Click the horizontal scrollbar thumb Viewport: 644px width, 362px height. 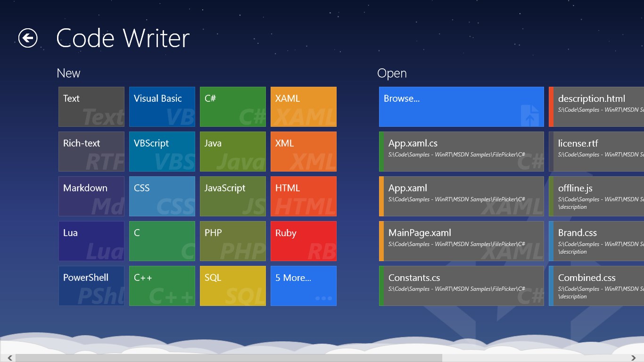point(229,358)
